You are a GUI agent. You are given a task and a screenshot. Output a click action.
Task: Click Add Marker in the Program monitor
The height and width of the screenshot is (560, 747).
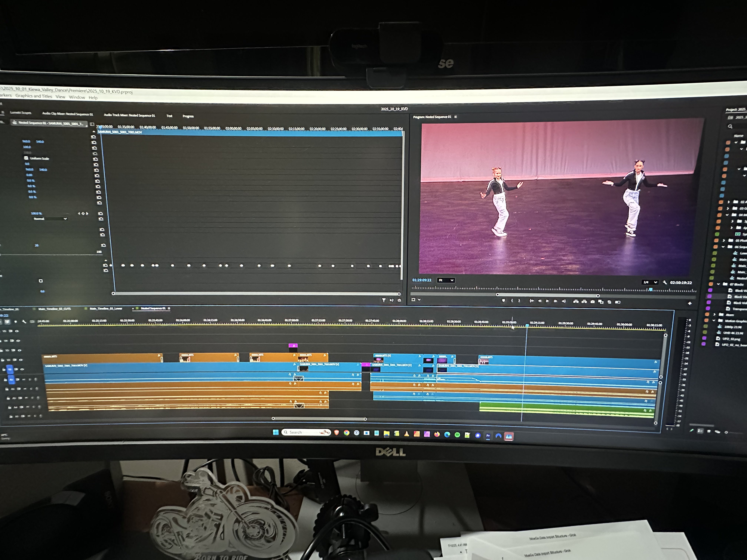[504, 300]
